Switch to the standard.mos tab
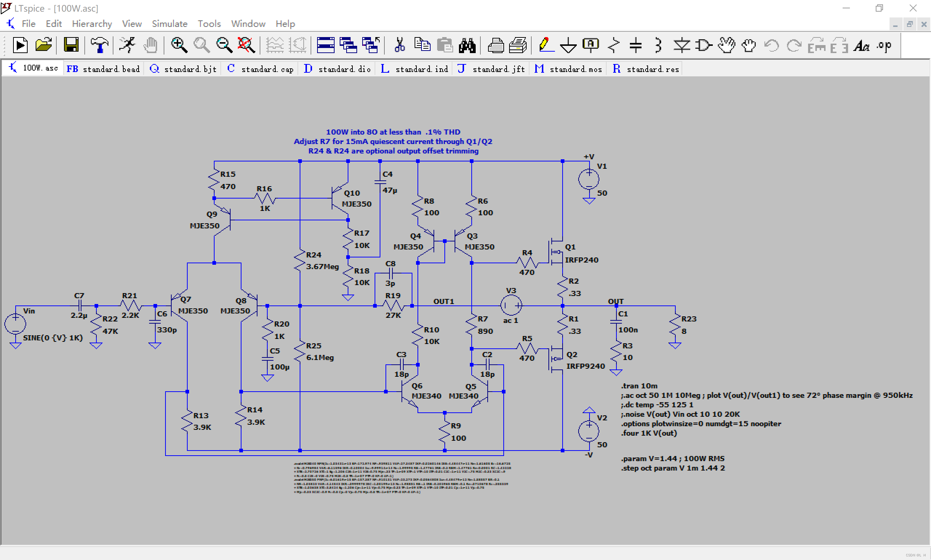The height and width of the screenshot is (560, 931). pos(568,69)
